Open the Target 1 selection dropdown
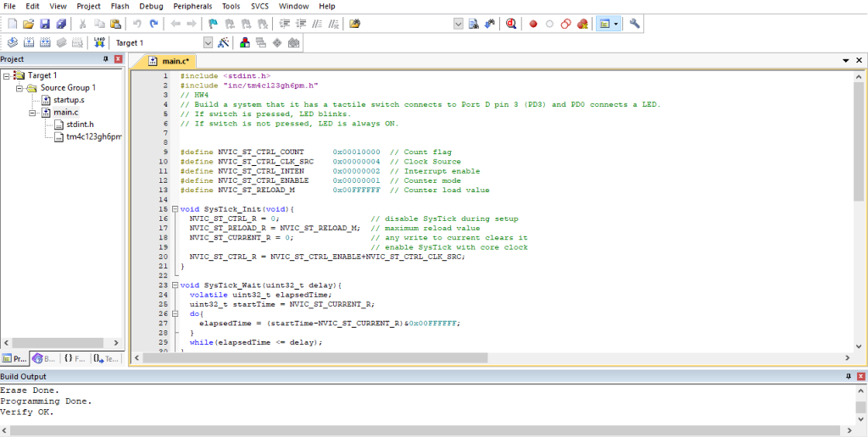The height and width of the screenshot is (437, 868). point(209,42)
